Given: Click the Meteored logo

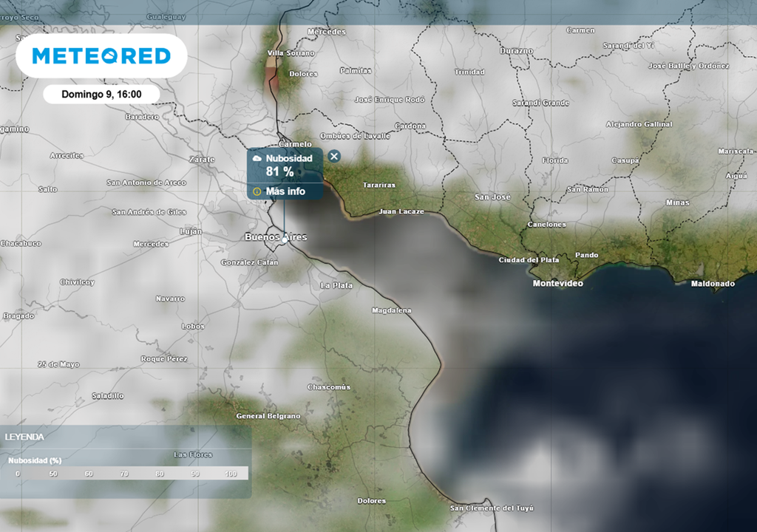Looking at the screenshot, I should click(x=101, y=56).
